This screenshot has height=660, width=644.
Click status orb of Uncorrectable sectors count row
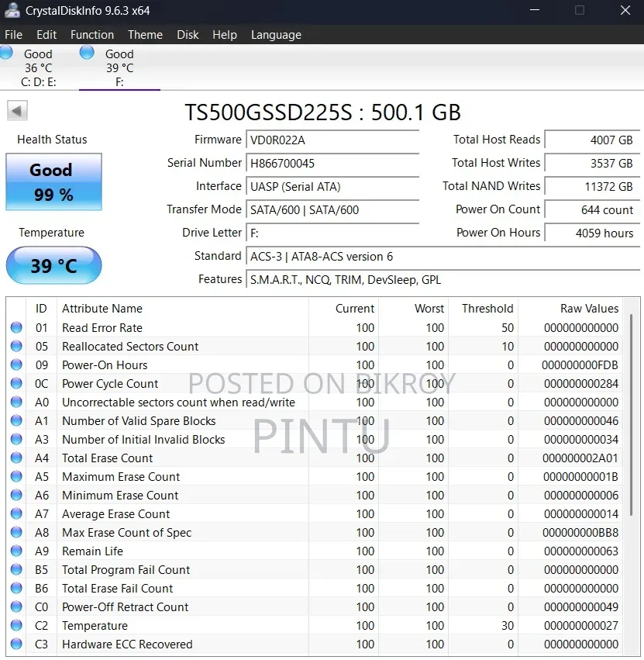coord(16,402)
